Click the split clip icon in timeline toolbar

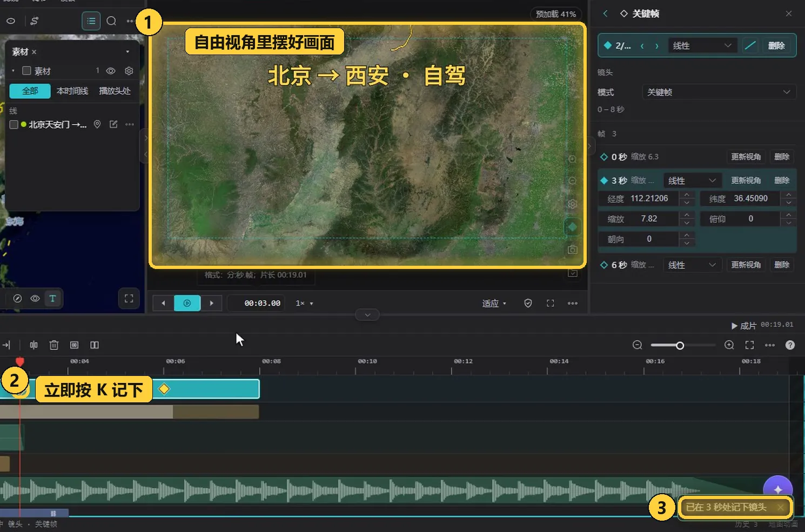(33, 345)
